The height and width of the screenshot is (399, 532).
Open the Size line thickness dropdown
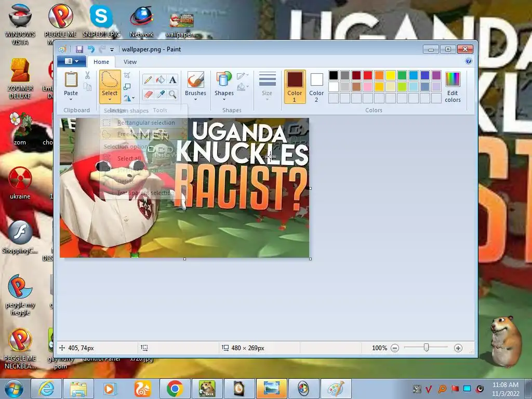point(267,87)
